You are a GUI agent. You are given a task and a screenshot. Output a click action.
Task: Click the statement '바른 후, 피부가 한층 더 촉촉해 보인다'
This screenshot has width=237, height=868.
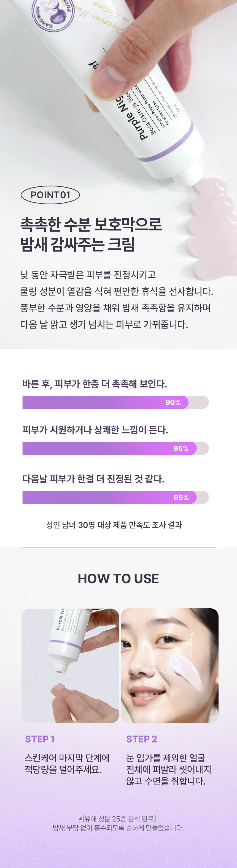95,384
